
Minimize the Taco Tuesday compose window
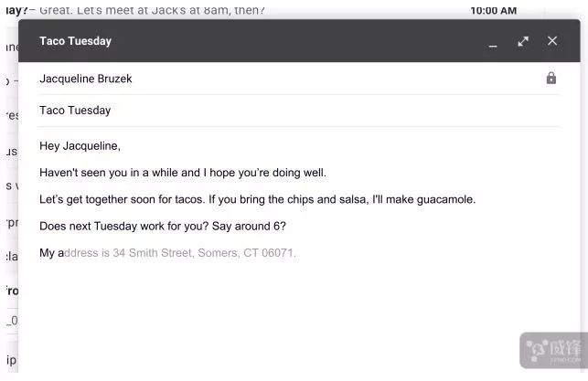point(493,42)
